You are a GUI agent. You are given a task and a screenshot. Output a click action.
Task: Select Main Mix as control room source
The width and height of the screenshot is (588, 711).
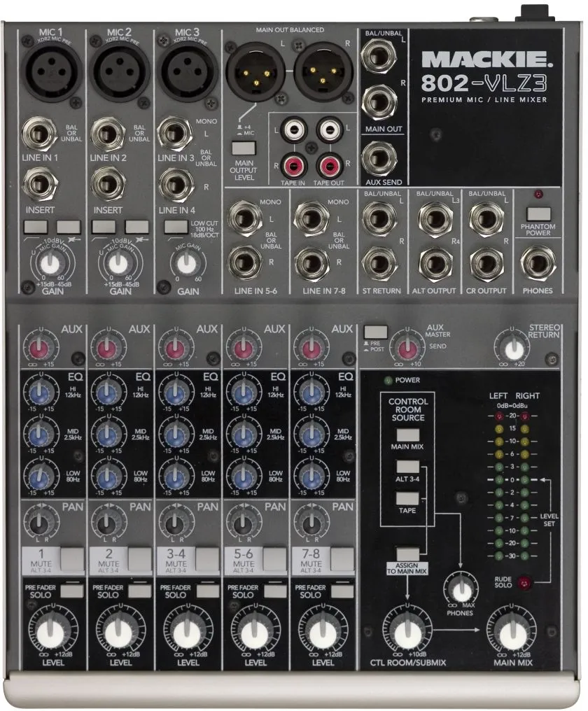point(408,435)
